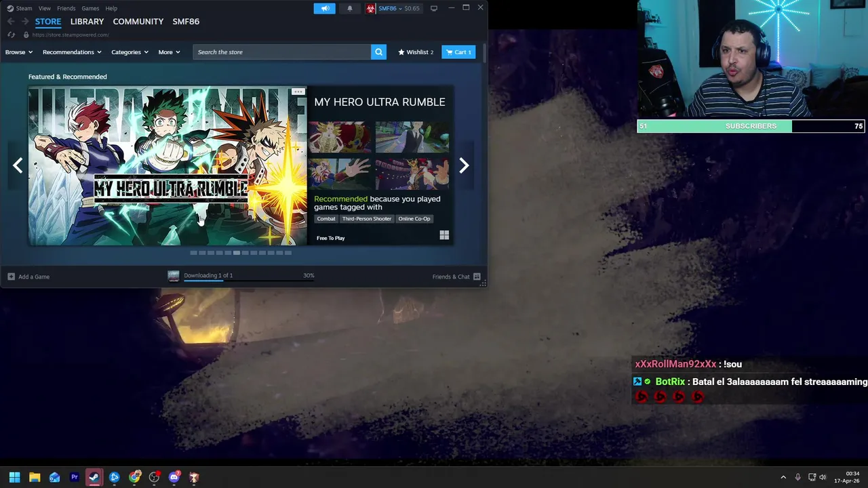Go back with Steam's back arrow

(11, 22)
